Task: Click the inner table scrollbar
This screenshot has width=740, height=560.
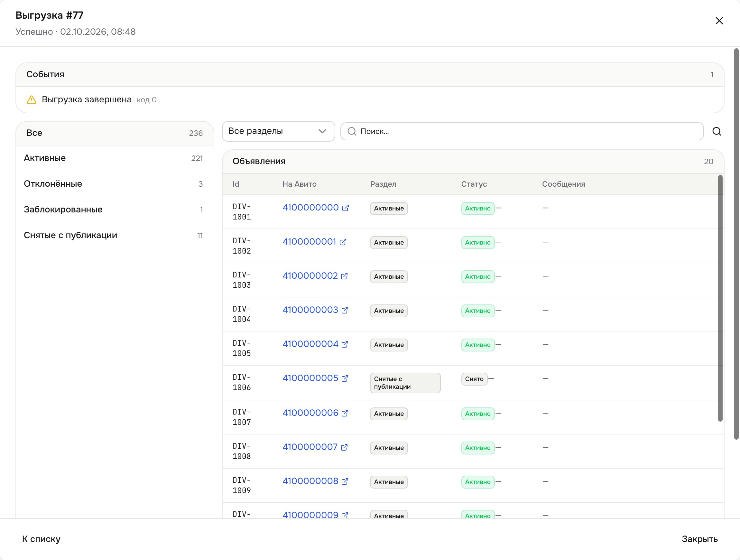Action: pyautogui.click(x=720, y=298)
